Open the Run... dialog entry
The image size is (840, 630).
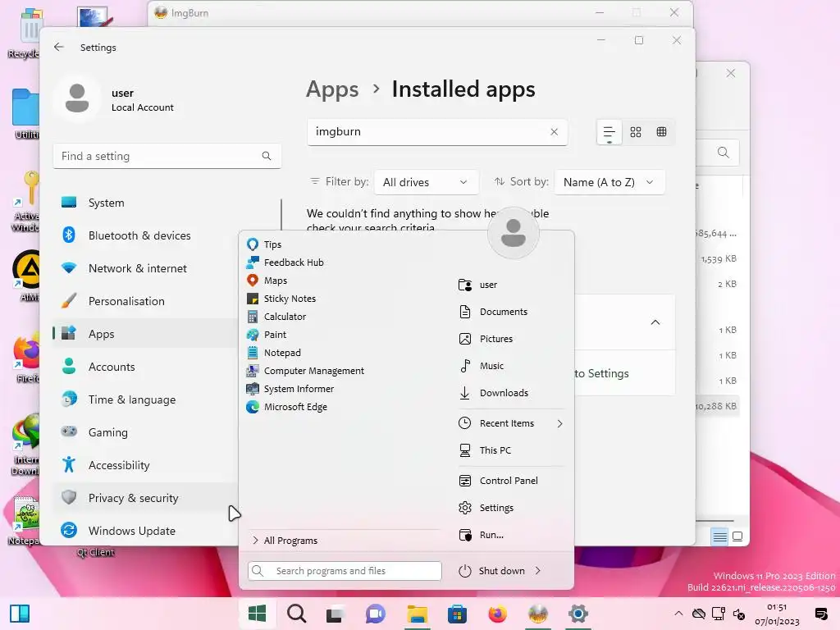tap(481, 535)
